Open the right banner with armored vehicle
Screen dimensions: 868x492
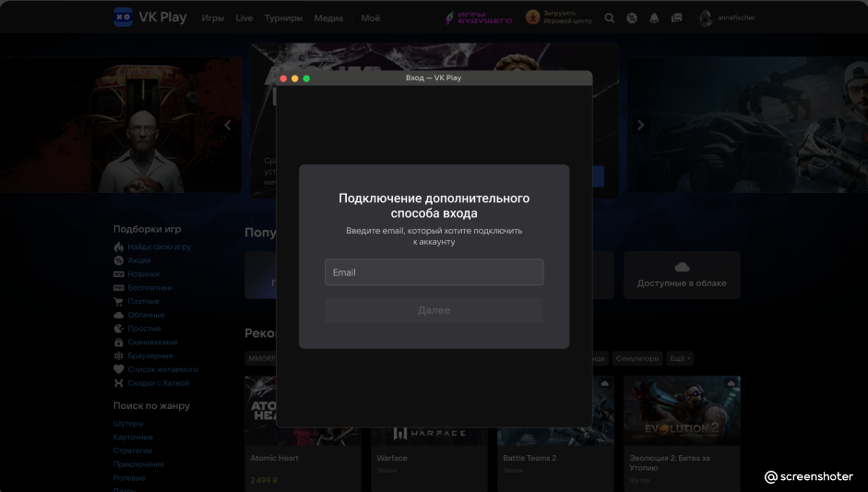[x=747, y=125]
